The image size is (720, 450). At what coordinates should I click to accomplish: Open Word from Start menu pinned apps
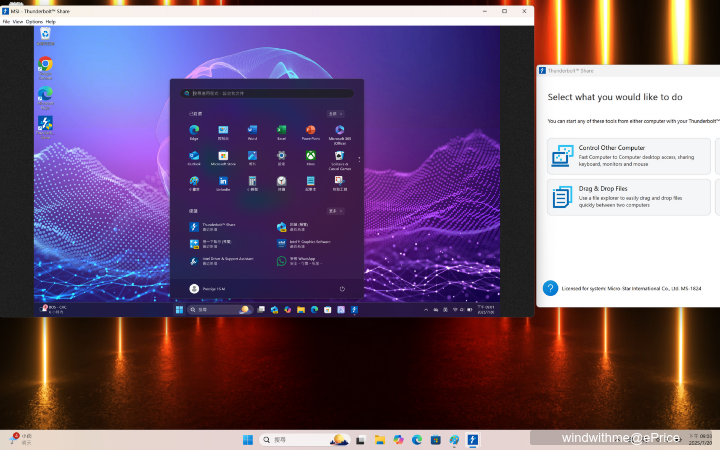pyautogui.click(x=252, y=132)
